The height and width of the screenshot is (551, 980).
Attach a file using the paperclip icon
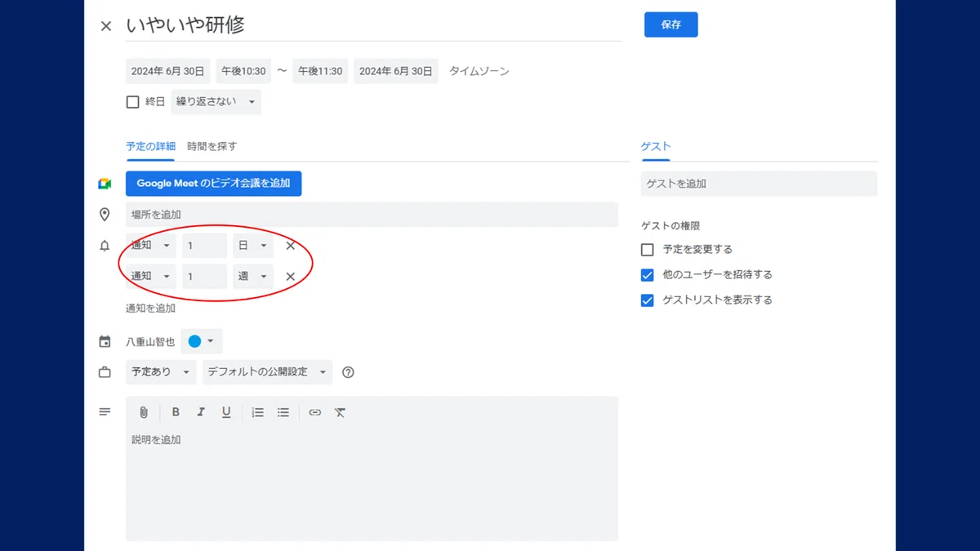tap(144, 412)
